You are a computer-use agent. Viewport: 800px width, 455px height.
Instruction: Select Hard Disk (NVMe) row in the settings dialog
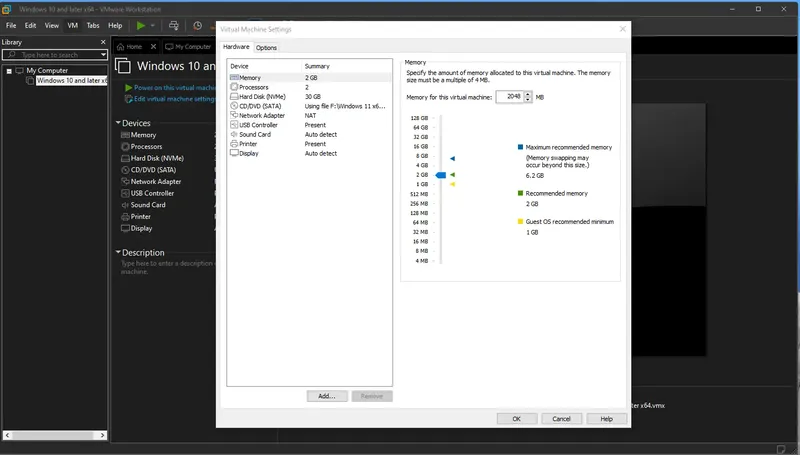click(x=310, y=97)
